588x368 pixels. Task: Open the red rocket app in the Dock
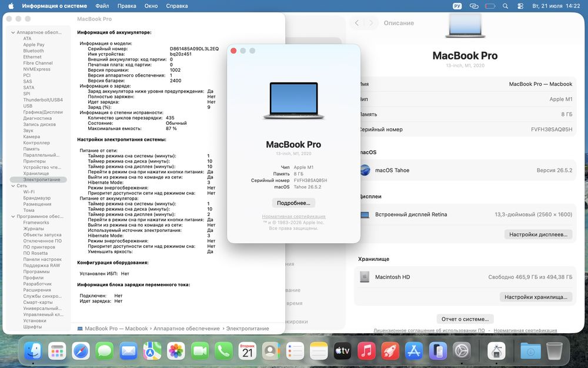coord(390,352)
